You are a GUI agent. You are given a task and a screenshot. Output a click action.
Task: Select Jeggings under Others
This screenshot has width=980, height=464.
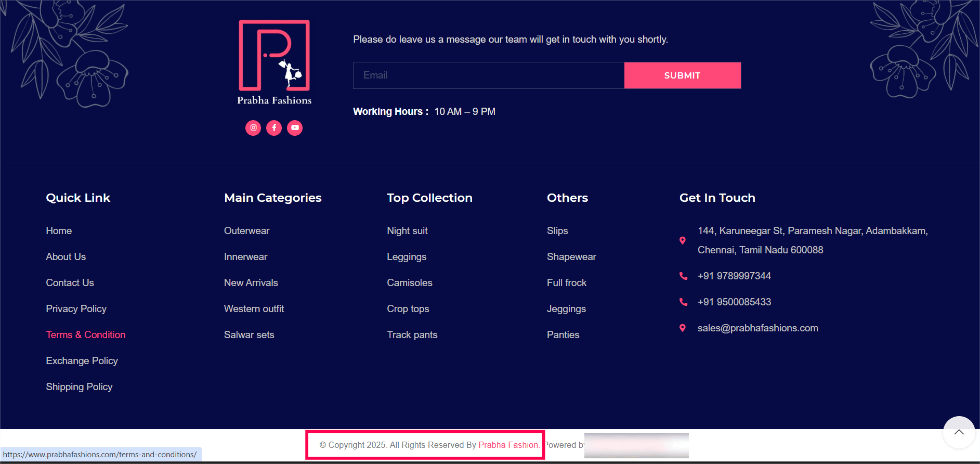point(566,308)
